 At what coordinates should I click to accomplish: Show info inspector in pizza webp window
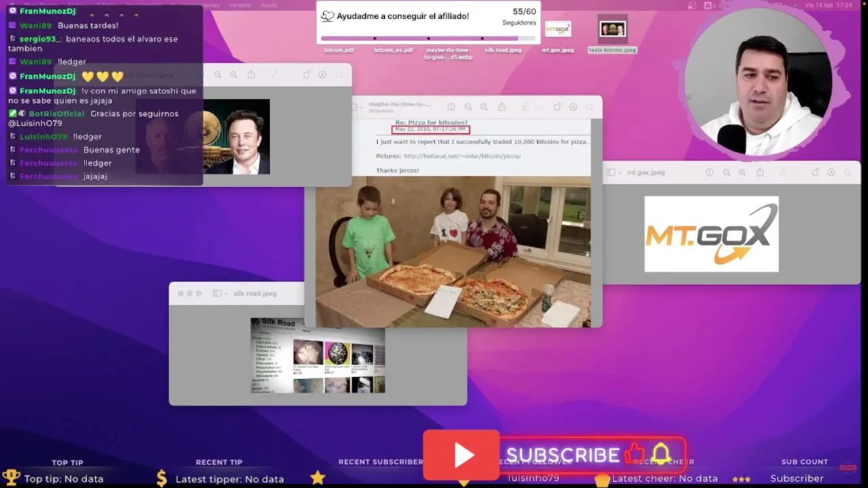(452, 107)
